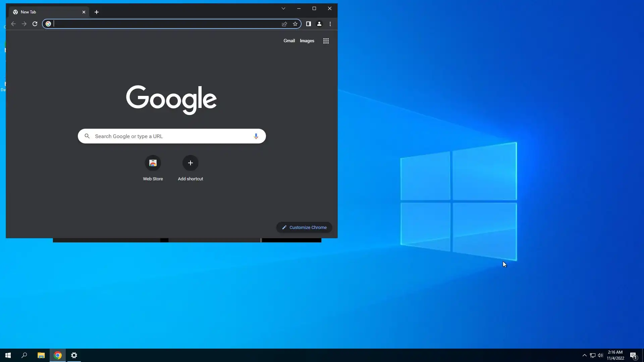Open the profile avatar menu

point(319,24)
